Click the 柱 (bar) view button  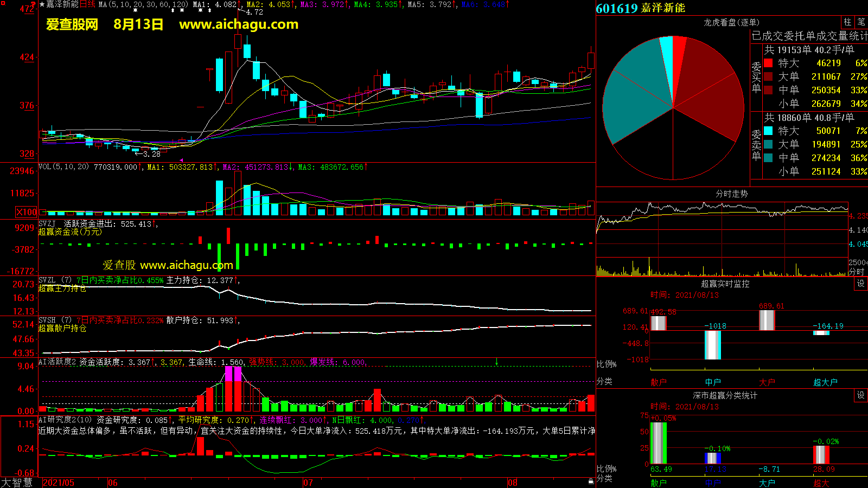[847, 22]
